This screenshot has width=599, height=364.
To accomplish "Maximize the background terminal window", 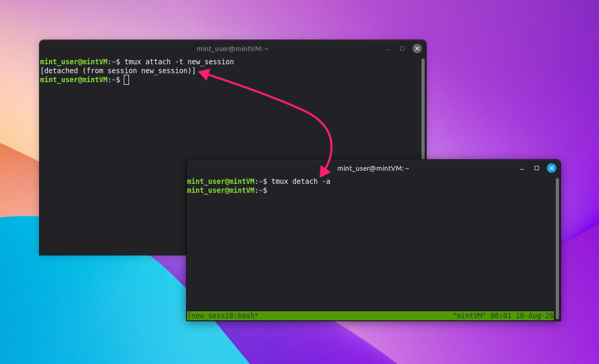I will click(x=402, y=48).
